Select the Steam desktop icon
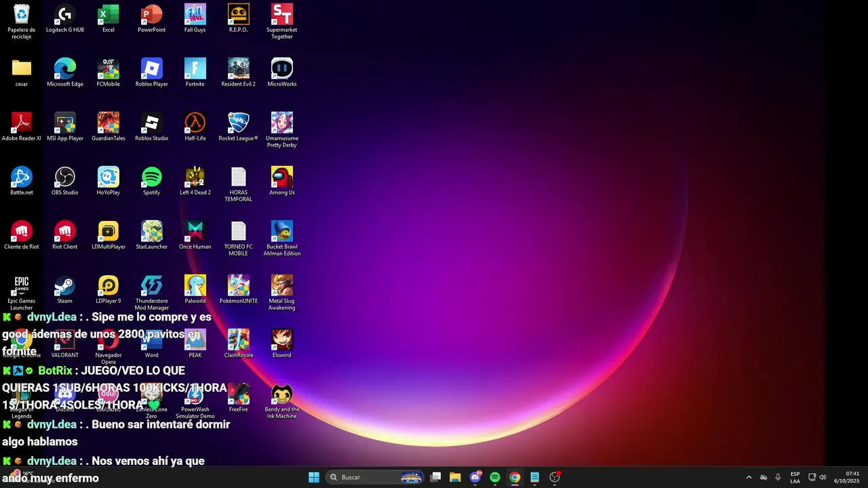The image size is (868, 488). 65,289
